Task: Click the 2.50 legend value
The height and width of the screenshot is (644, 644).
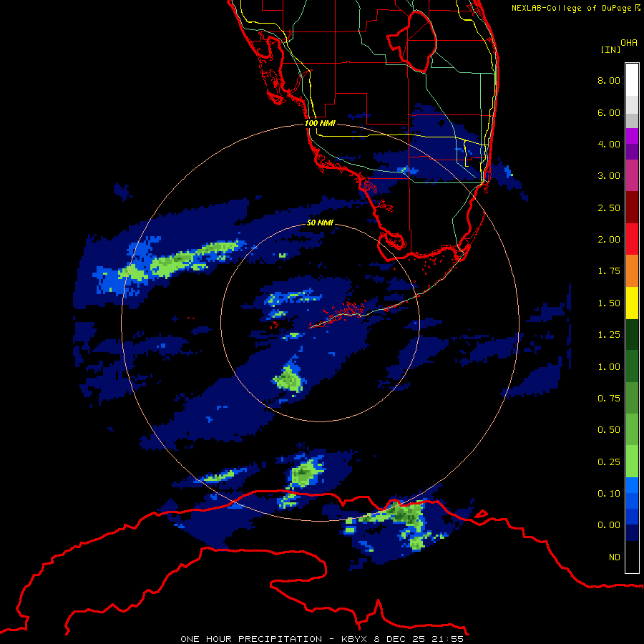Action: click(x=609, y=208)
